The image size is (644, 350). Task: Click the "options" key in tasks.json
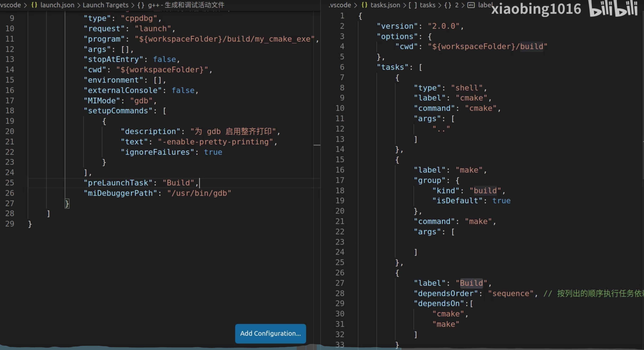397,37
